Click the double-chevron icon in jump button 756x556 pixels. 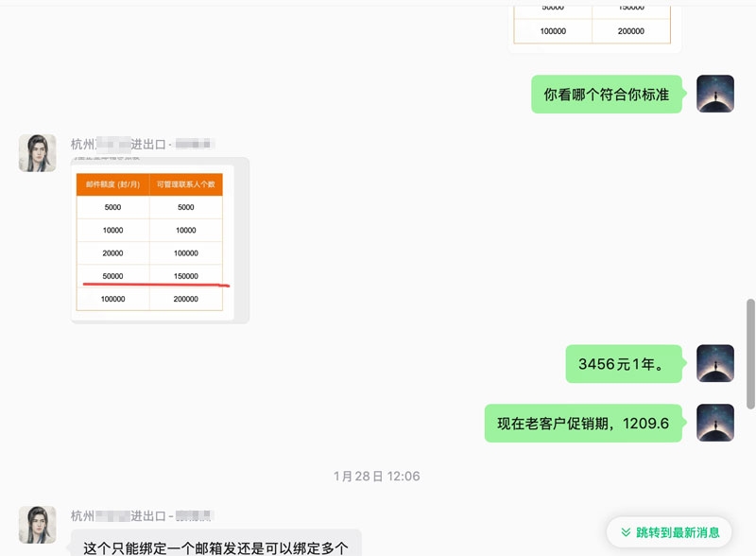pyautogui.click(x=626, y=532)
